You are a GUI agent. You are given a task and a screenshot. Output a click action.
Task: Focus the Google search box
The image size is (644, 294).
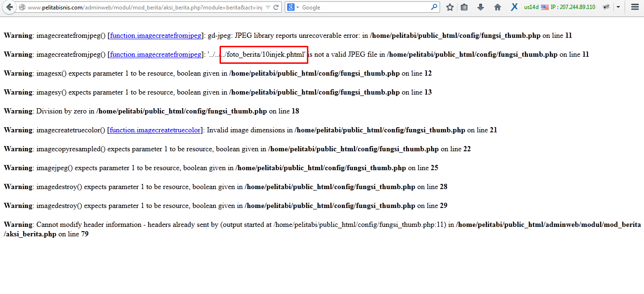coord(365,7)
